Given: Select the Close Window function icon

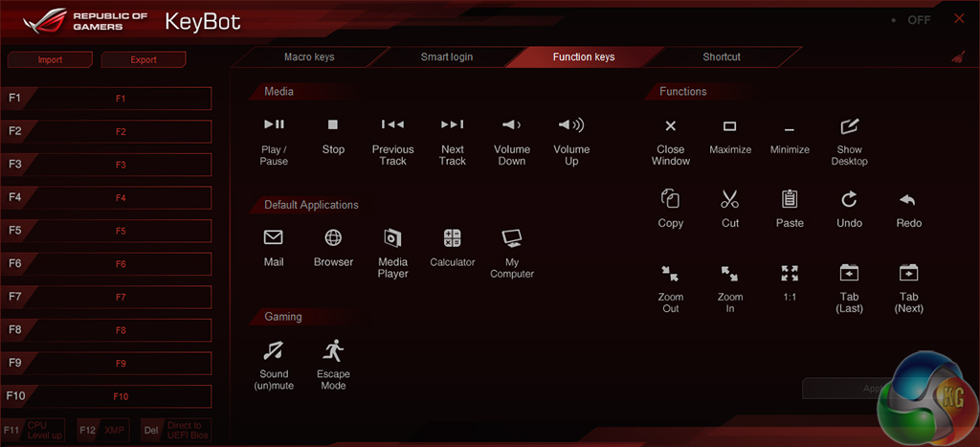Looking at the screenshot, I should (x=671, y=126).
